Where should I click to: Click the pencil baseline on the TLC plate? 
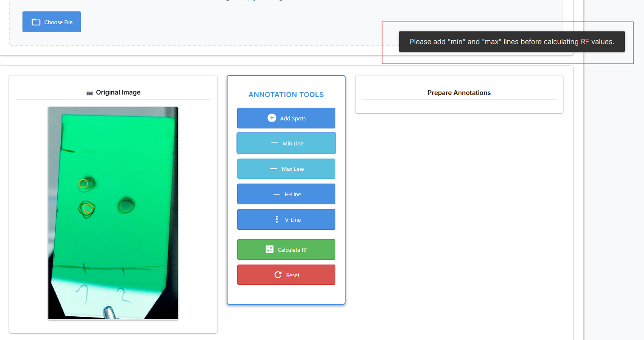tap(106, 268)
